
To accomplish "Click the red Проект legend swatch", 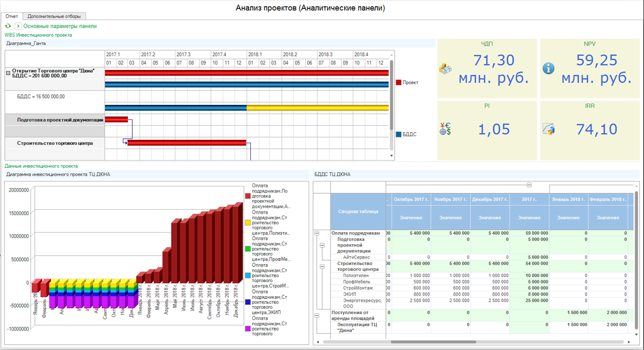I will click(399, 83).
